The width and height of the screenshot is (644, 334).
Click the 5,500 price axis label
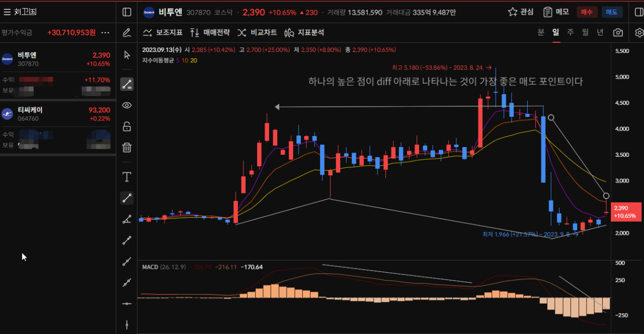point(623,51)
